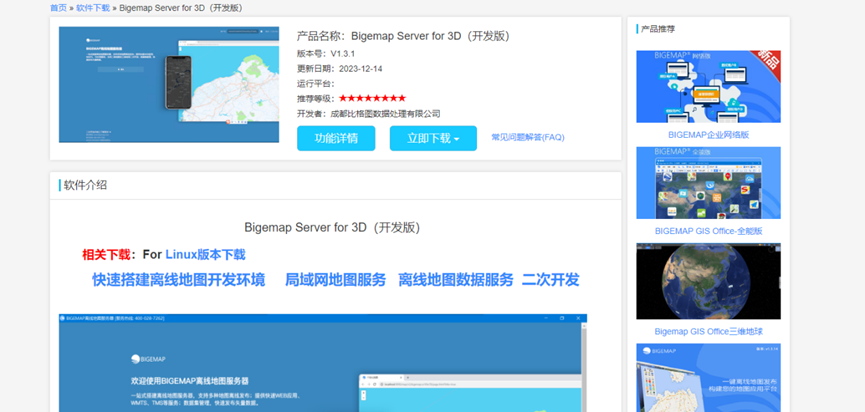Open the Linux版本下载 link
Viewport: 865px width, 412px height.
point(205,255)
